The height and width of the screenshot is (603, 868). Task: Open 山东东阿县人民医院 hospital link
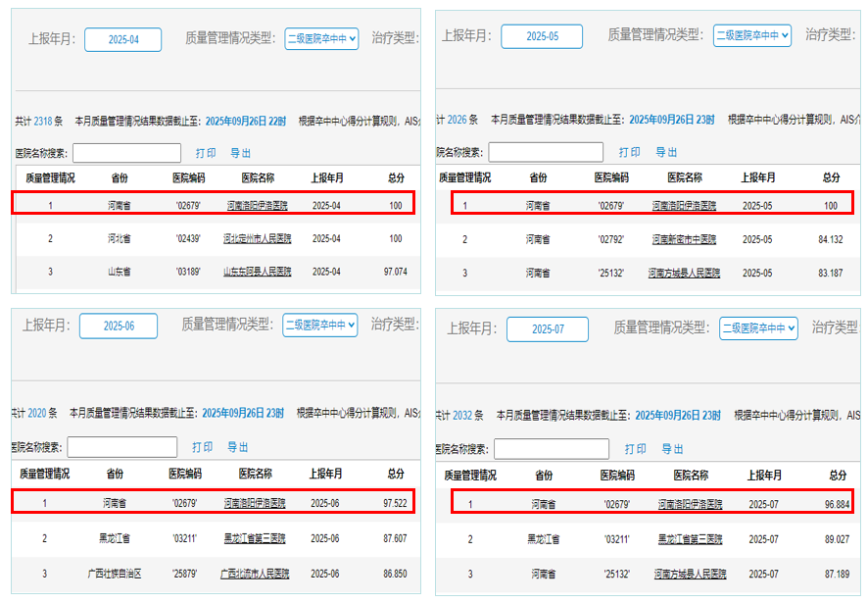(x=258, y=272)
